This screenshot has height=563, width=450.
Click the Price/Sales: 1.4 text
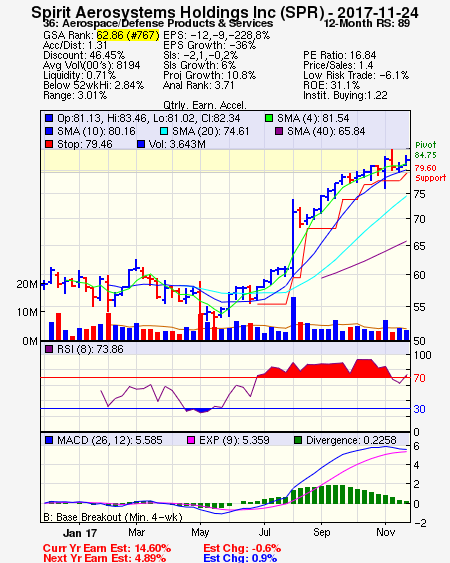[338, 65]
